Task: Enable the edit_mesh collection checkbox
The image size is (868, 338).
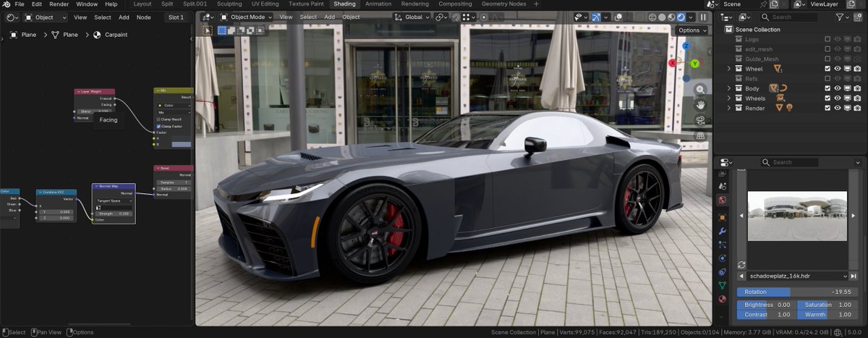Action: 827,49
